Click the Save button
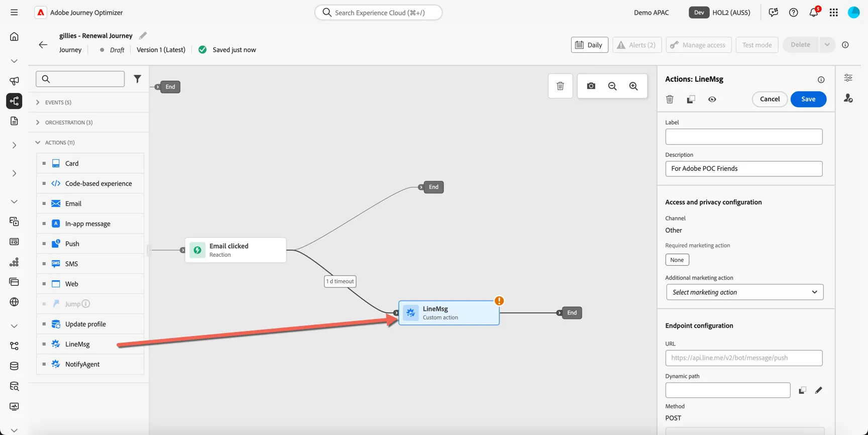This screenshot has width=868, height=435. (808, 99)
